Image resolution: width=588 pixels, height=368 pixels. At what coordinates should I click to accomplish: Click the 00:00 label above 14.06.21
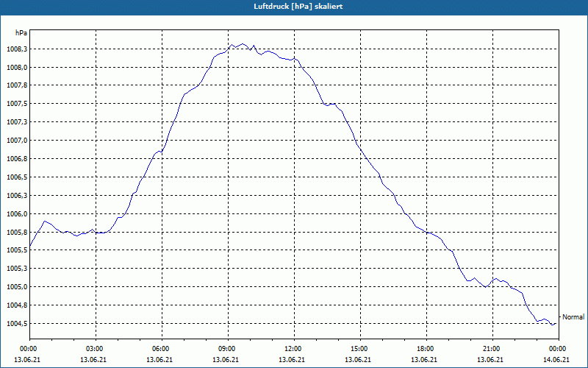559,348
